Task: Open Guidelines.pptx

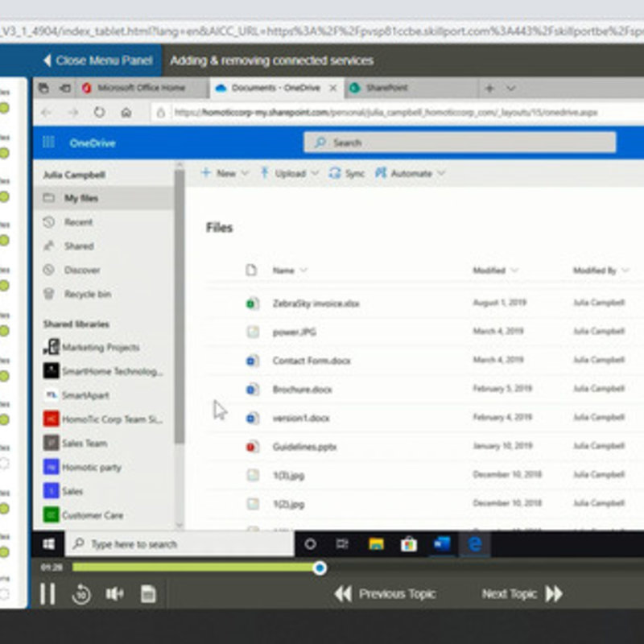Action: (x=304, y=447)
